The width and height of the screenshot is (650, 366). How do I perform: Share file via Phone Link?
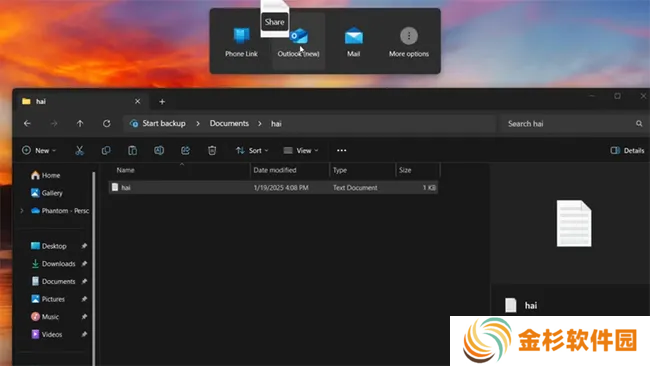(241, 42)
